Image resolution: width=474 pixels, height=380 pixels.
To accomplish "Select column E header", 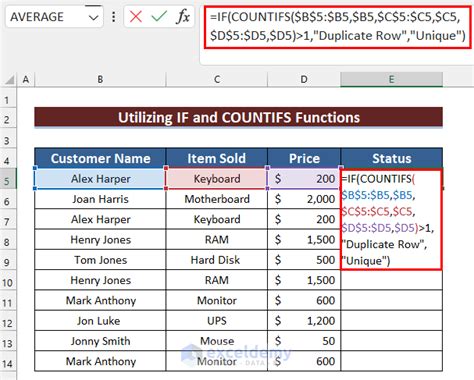I will [391, 80].
